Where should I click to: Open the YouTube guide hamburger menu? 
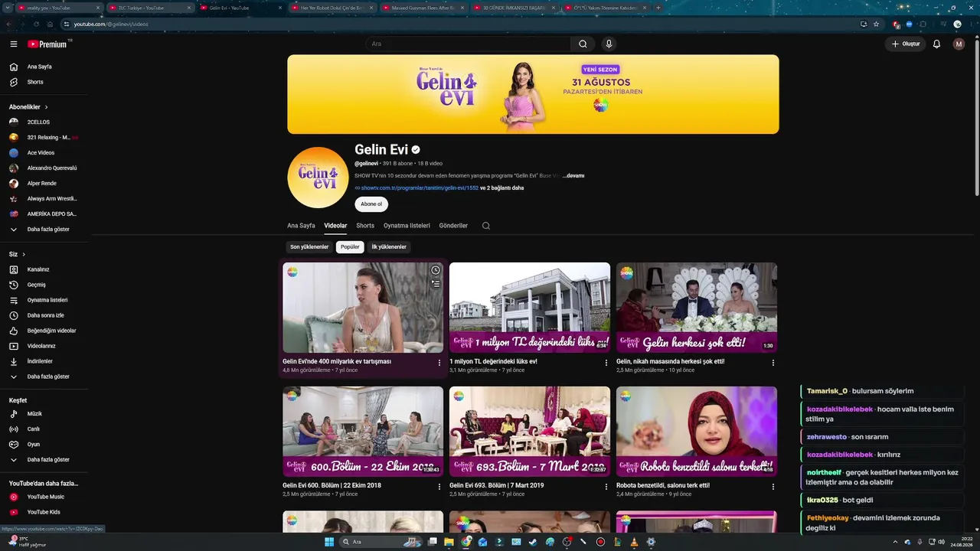pos(14,44)
